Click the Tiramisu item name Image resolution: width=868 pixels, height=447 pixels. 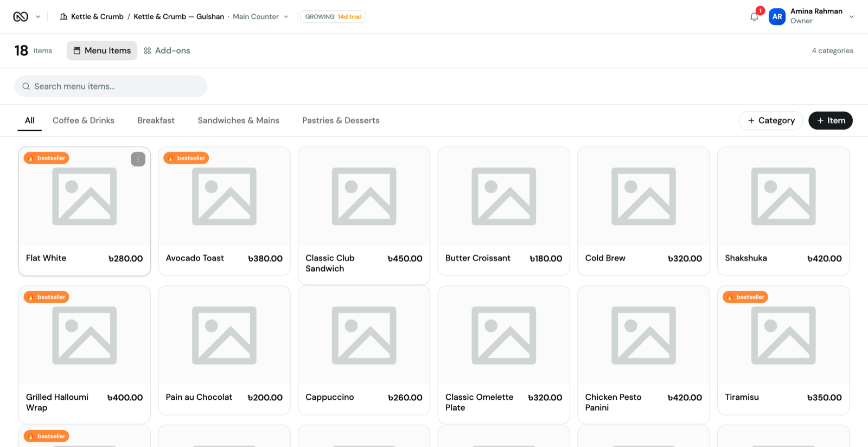742,397
